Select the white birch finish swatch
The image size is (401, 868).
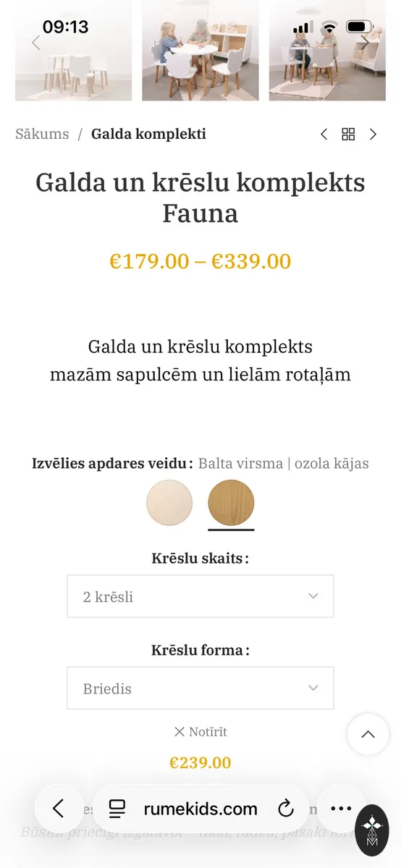point(169,503)
